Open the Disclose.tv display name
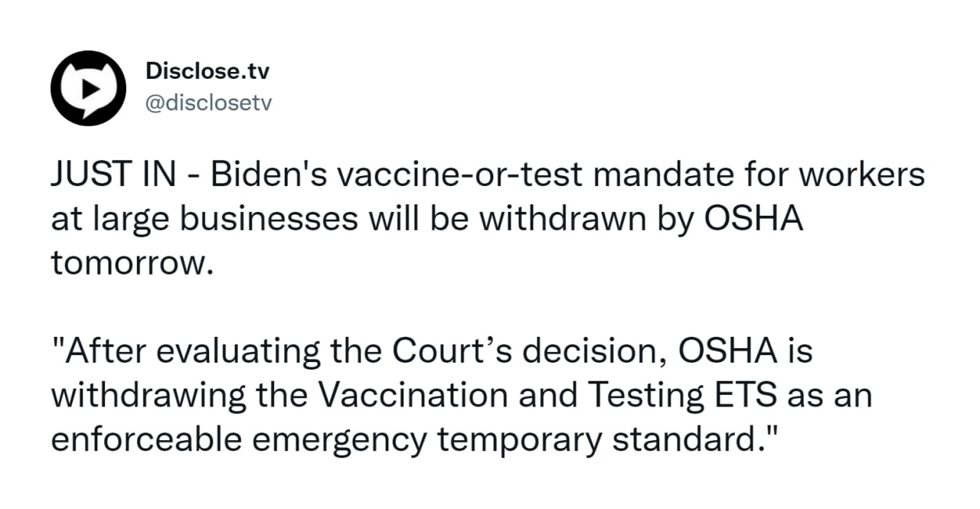 tap(207, 72)
